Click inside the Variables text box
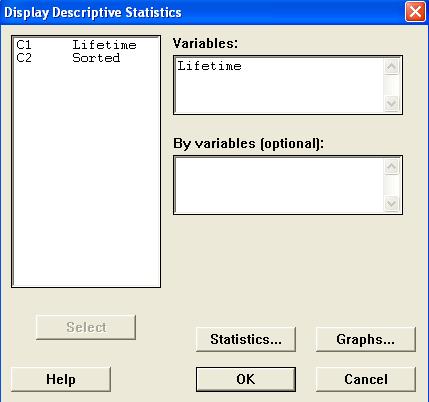The height and width of the screenshot is (402, 429). click(x=279, y=85)
